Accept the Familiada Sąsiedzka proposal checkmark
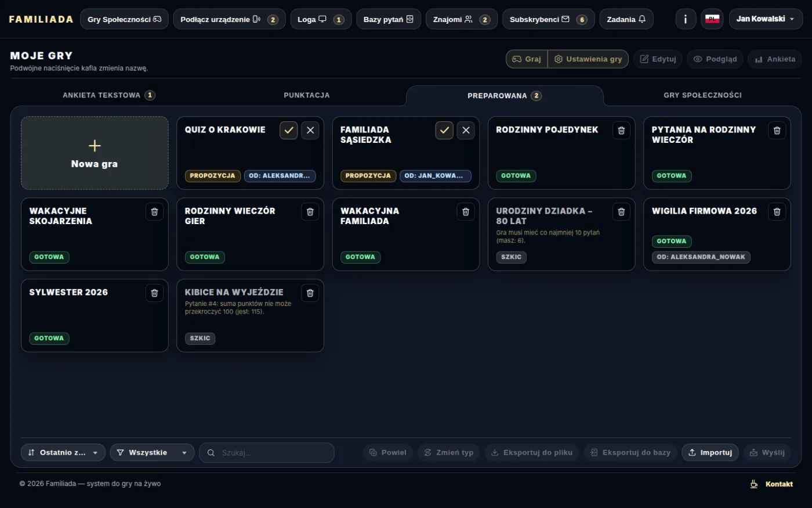This screenshot has width=812, height=508. point(444,130)
